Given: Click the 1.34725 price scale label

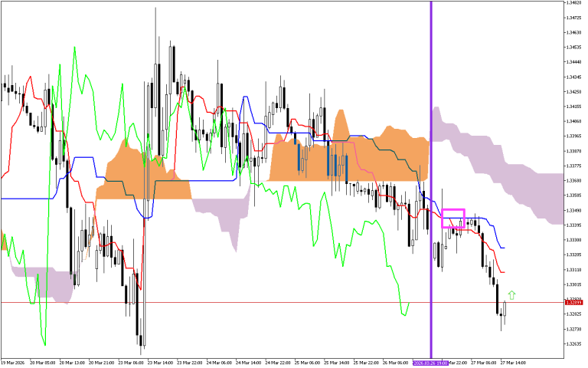Looking at the screenshot, I should (573, 18).
